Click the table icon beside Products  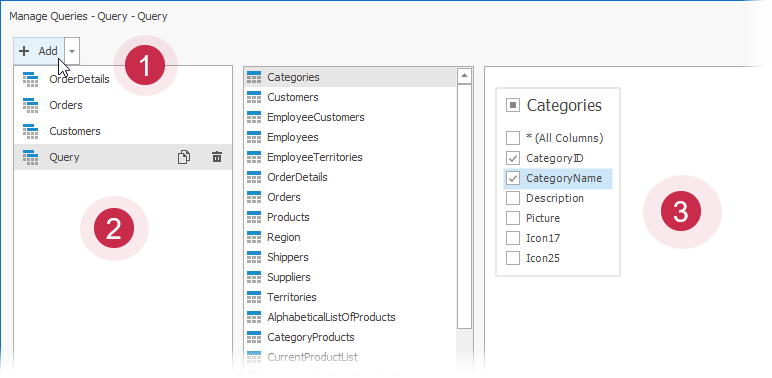[x=254, y=217]
